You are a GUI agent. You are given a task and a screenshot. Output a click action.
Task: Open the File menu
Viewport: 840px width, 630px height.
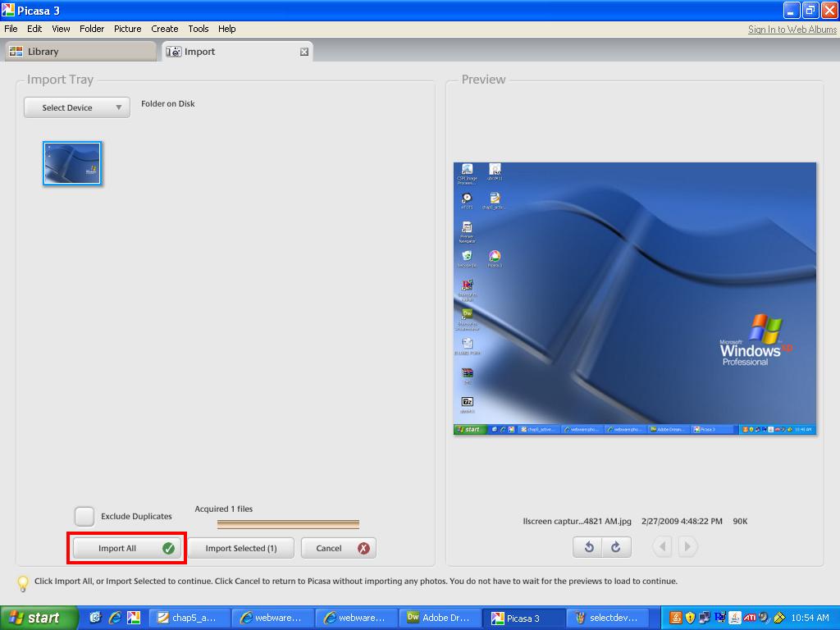(11, 29)
